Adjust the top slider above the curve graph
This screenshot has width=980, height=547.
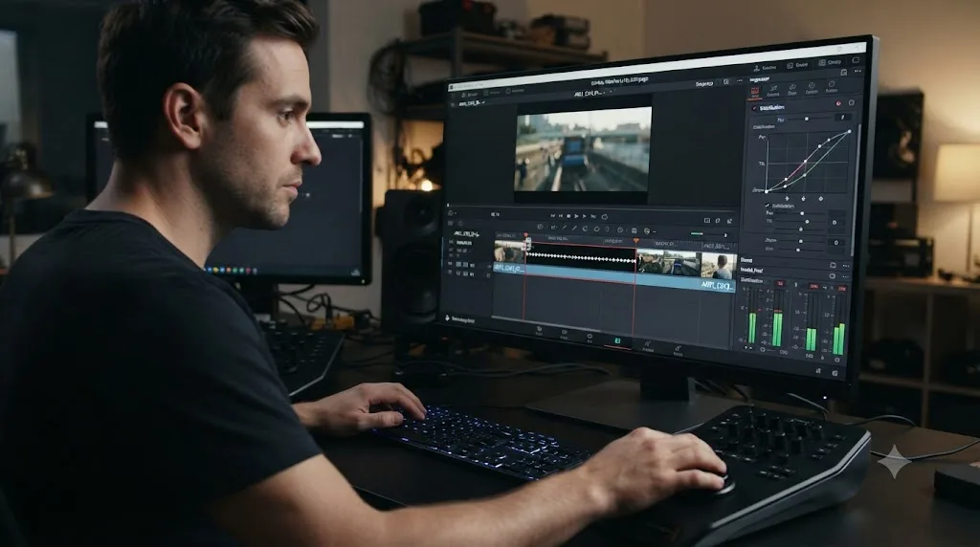point(808,119)
